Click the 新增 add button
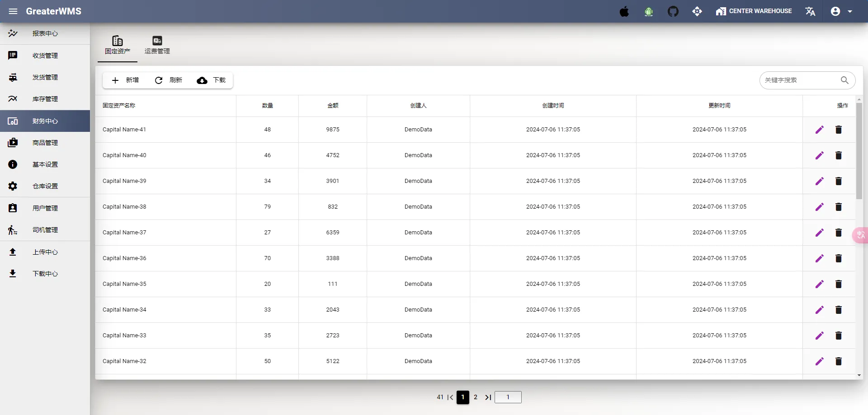This screenshot has height=415, width=868. [x=125, y=80]
